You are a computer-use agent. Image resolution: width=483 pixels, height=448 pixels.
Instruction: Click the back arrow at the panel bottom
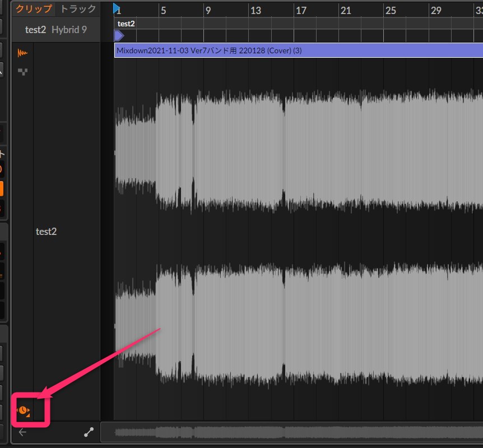(x=22, y=432)
